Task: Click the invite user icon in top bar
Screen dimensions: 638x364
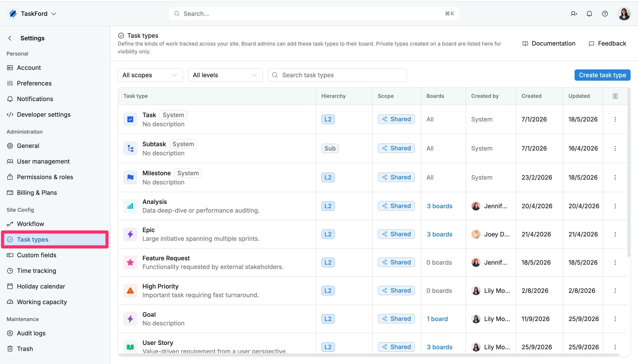Action: [574, 14]
